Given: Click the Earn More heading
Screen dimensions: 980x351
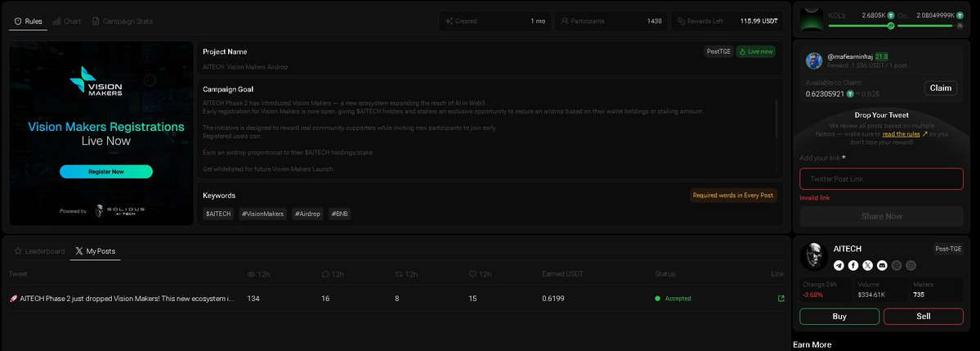Looking at the screenshot, I should pos(812,344).
